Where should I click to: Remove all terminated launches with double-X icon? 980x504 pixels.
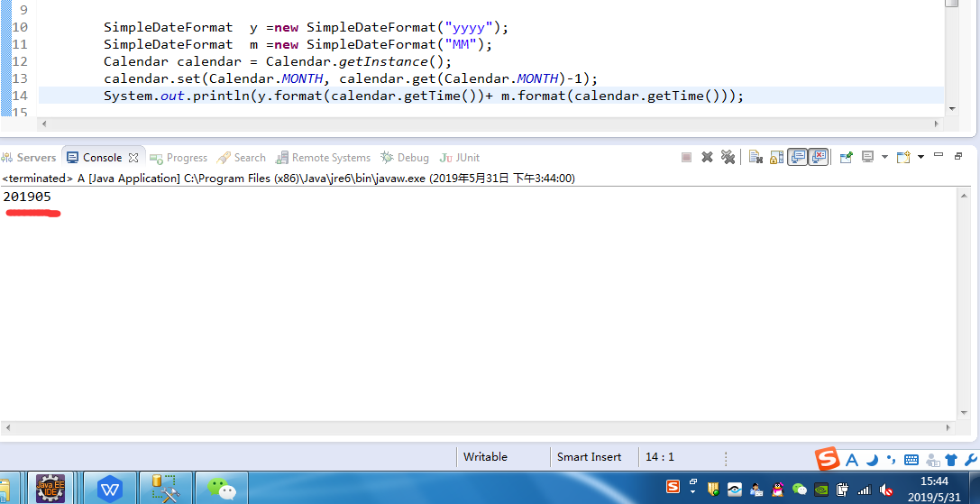click(727, 158)
